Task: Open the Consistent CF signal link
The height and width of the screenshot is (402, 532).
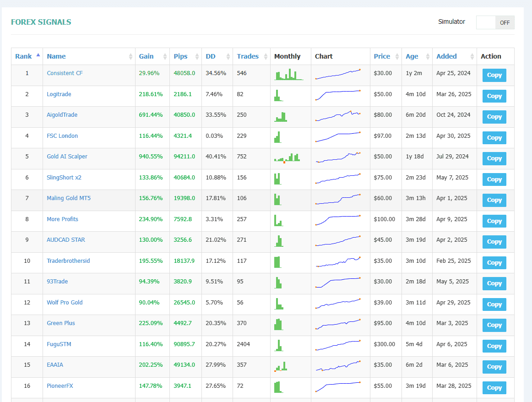Action: [x=65, y=73]
